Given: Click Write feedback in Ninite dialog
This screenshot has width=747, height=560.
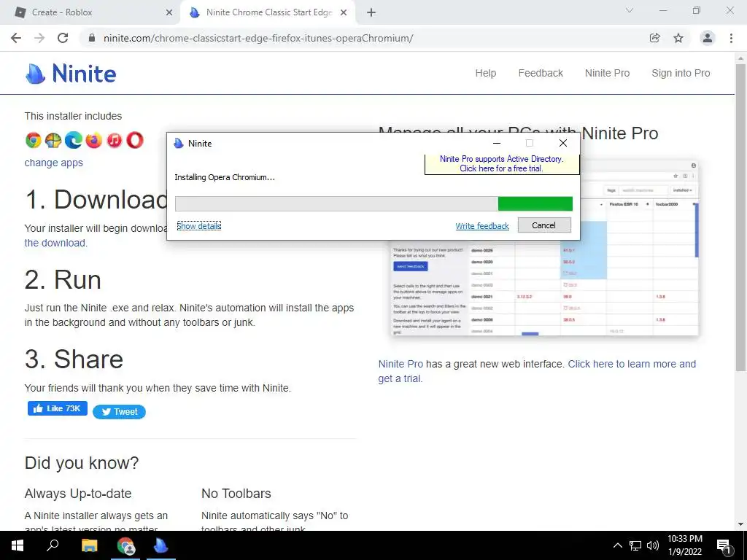Looking at the screenshot, I should tap(482, 226).
